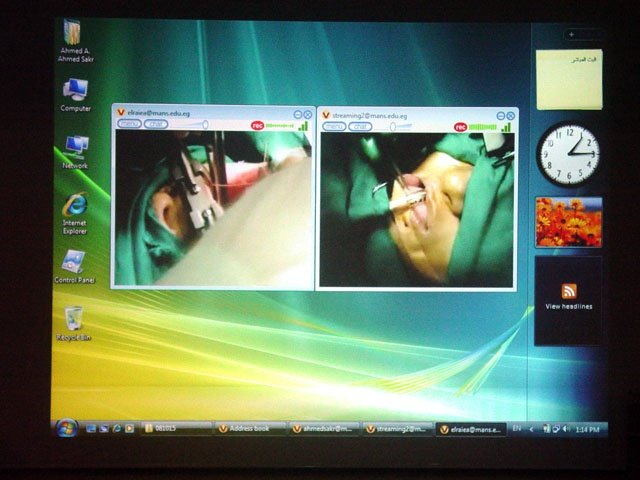This screenshot has height=480, width=640.
Task: Click the V logo in elraiea title bar
Action: tap(121, 112)
